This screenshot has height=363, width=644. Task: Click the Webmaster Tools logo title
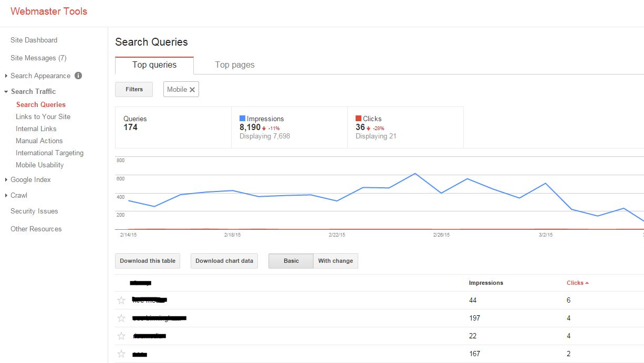tap(49, 11)
